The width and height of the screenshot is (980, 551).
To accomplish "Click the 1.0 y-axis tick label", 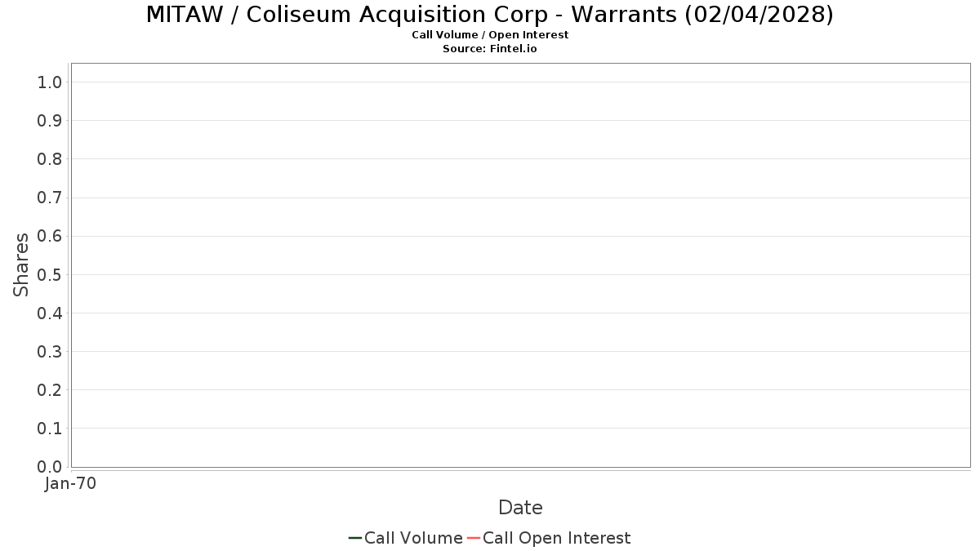I will (x=50, y=82).
